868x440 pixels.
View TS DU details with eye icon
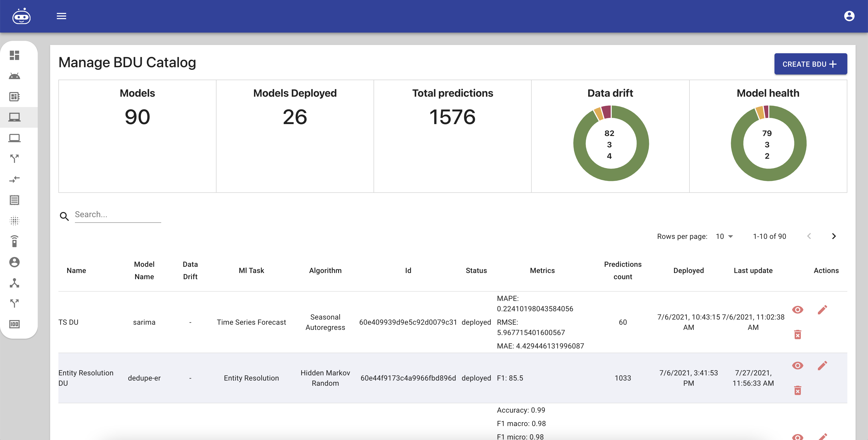[797, 309]
